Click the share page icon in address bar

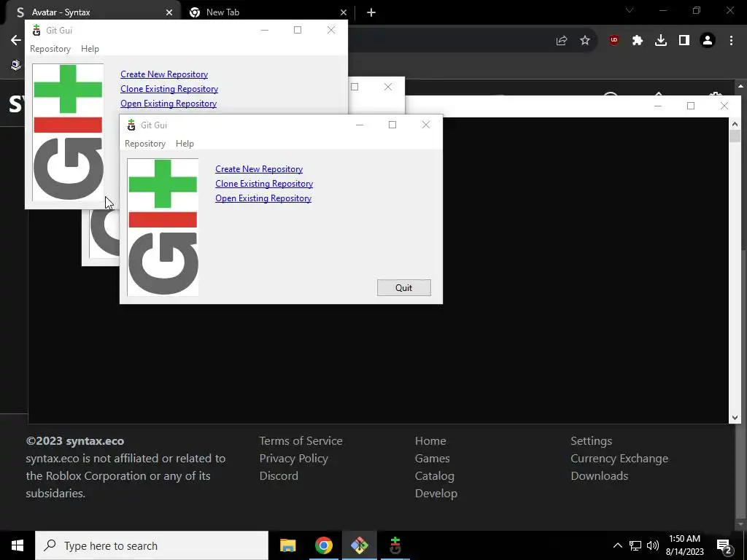pyautogui.click(x=562, y=41)
